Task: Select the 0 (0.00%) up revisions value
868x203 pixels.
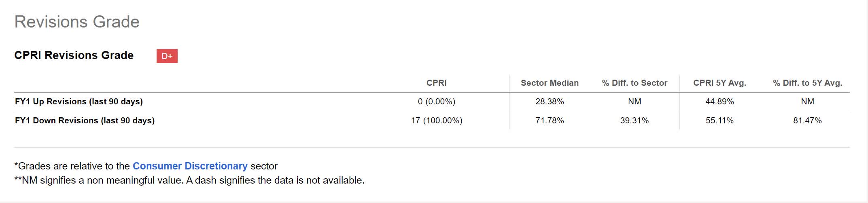Action: point(436,101)
